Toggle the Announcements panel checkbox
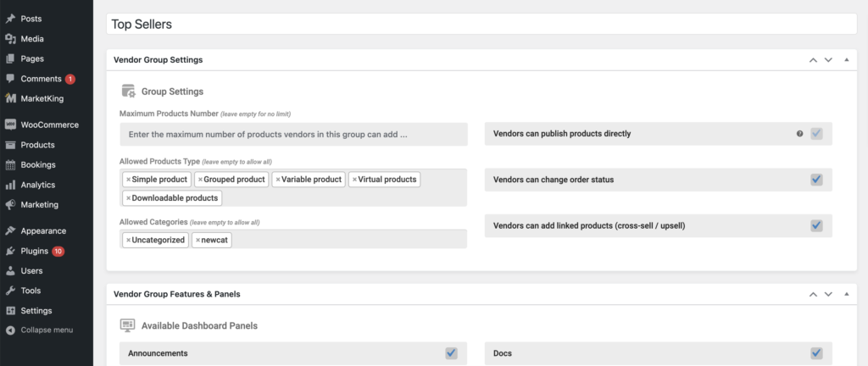Image resolution: width=868 pixels, height=366 pixels. (x=451, y=353)
